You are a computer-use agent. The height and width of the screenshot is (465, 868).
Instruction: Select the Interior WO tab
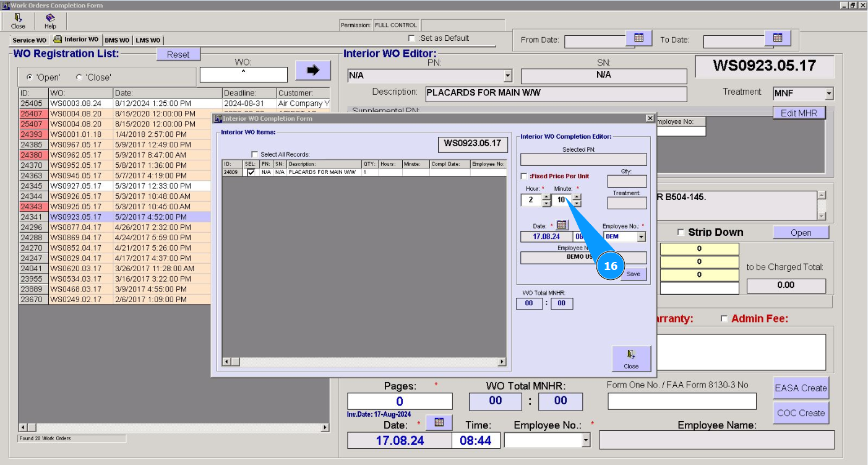pos(76,40)
